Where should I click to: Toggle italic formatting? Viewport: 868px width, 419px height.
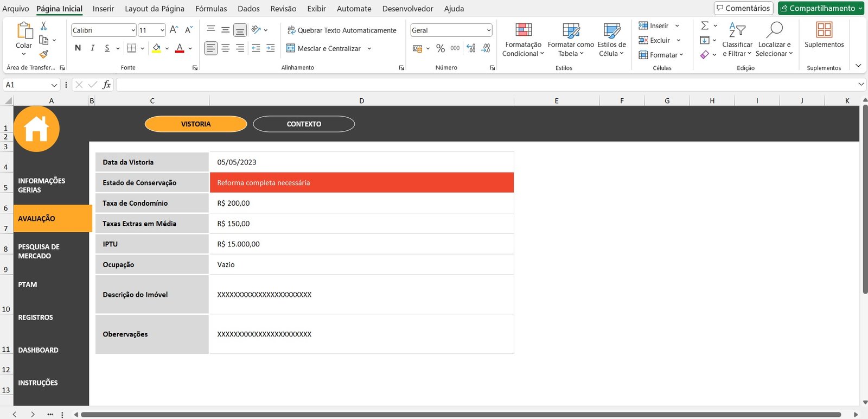pos(92,48)
